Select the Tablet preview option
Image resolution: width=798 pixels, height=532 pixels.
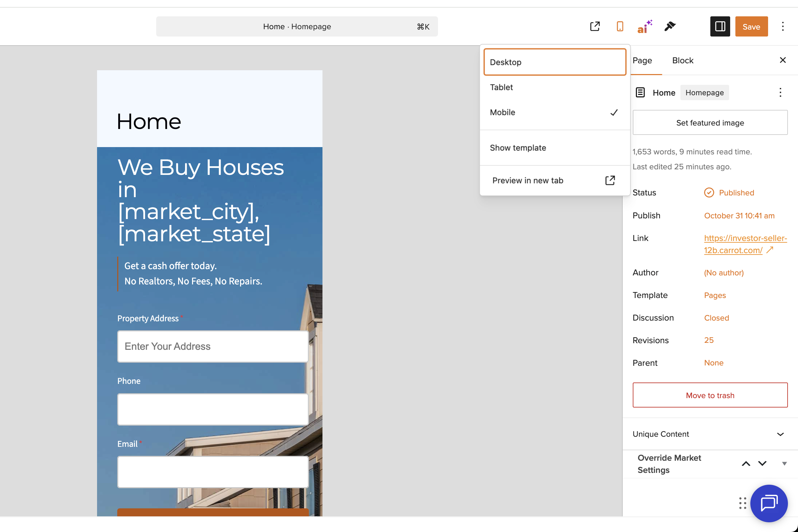554,87
